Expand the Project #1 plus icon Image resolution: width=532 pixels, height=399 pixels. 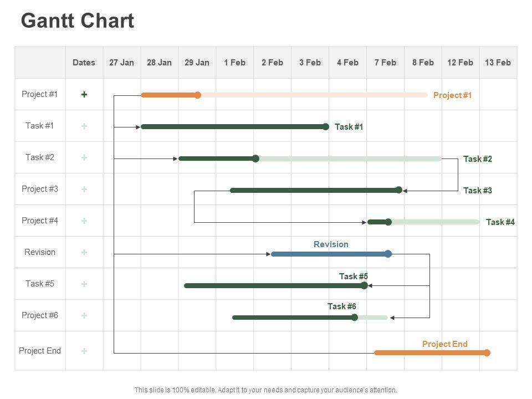point(84,95)
